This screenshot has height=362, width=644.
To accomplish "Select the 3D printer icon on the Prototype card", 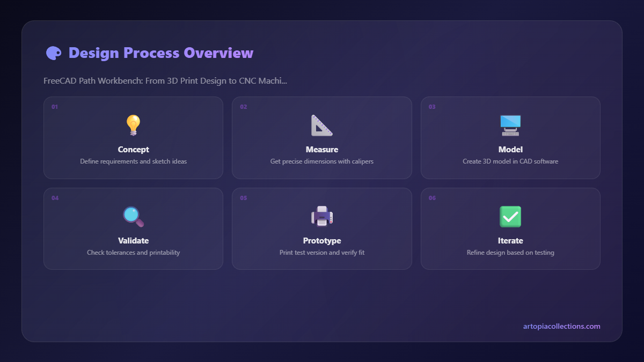I will 321,216.
